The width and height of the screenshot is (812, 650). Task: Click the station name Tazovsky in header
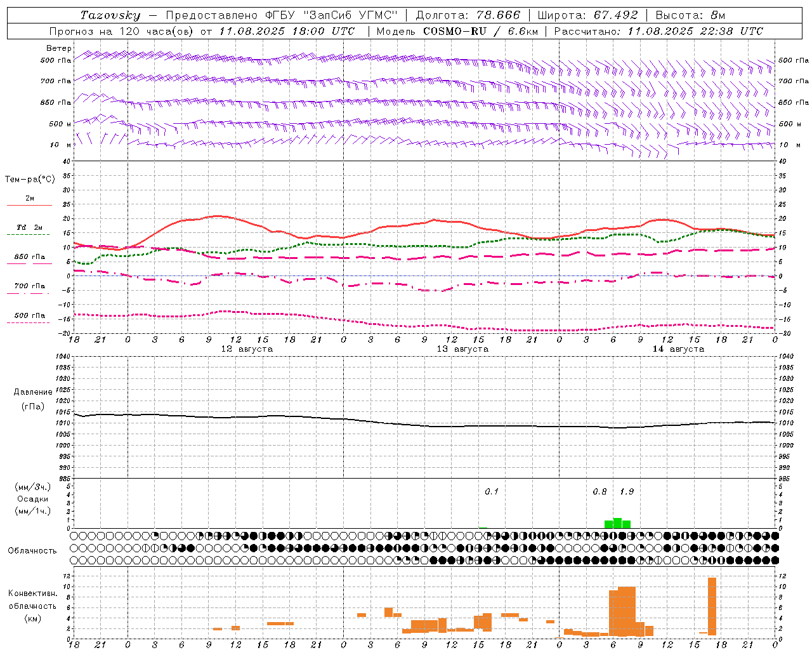coord(110,15)
